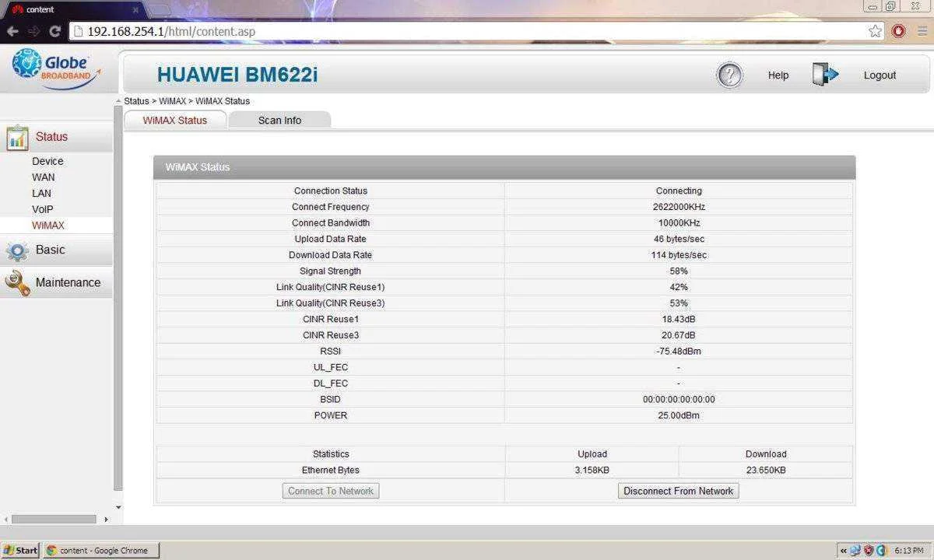The width and height of the screenshot is (934, 560).
Task: Click the Chrome icon in taskbar
Action: (x=51, y=550)
